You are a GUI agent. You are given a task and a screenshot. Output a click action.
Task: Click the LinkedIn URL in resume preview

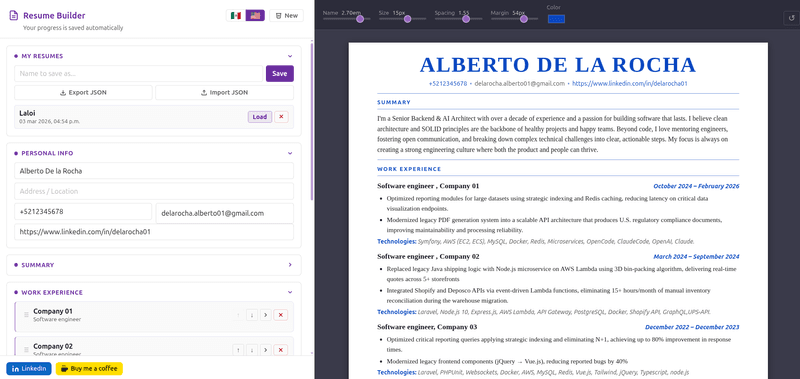(x=630, y=84)
